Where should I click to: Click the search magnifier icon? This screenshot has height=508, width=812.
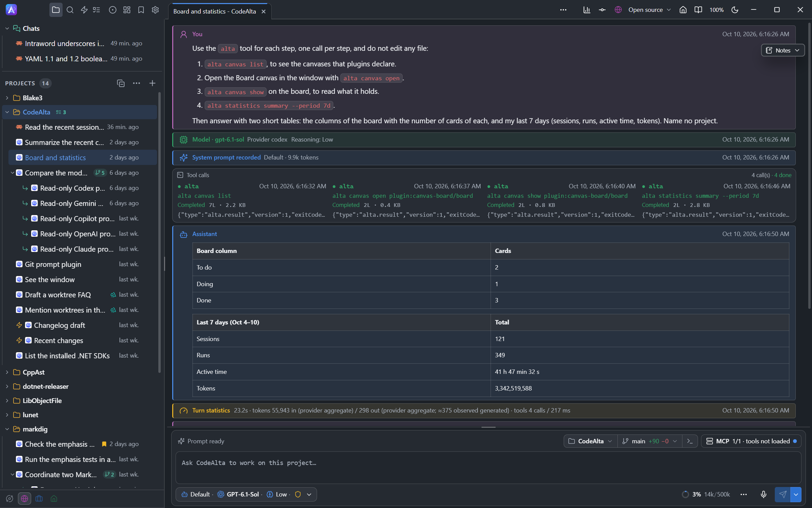pos(70,10)
